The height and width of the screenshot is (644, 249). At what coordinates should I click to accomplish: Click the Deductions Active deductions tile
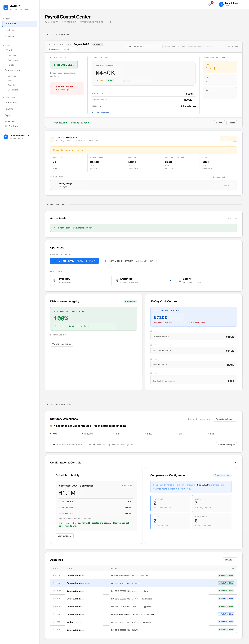pos(212,521)
